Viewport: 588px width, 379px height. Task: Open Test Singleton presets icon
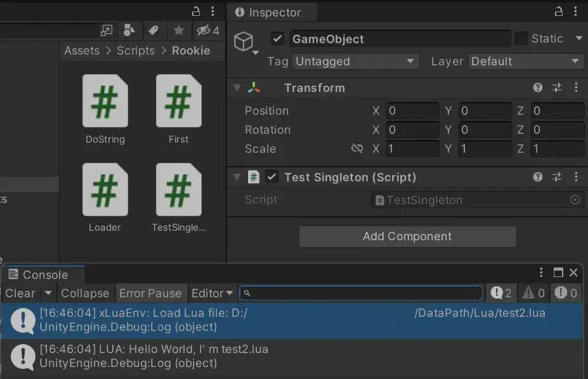point(557,177)
